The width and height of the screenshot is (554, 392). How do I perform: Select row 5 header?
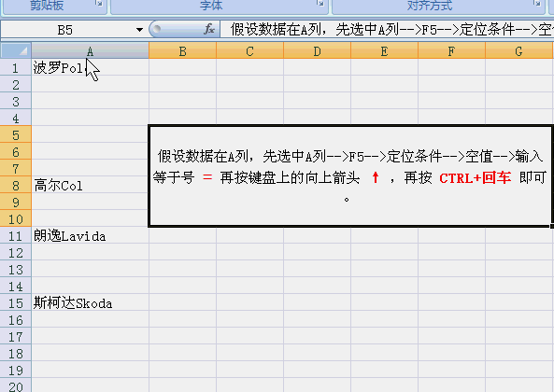pos(16,135)
